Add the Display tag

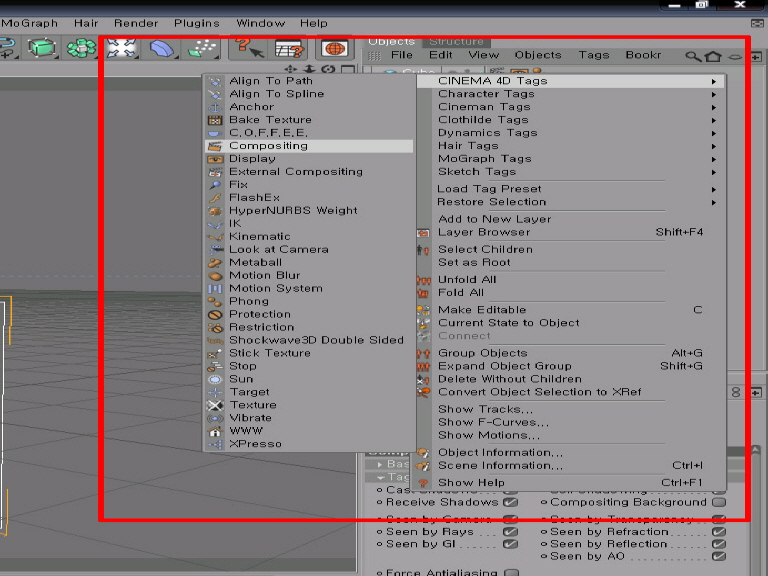pos(309,159)
